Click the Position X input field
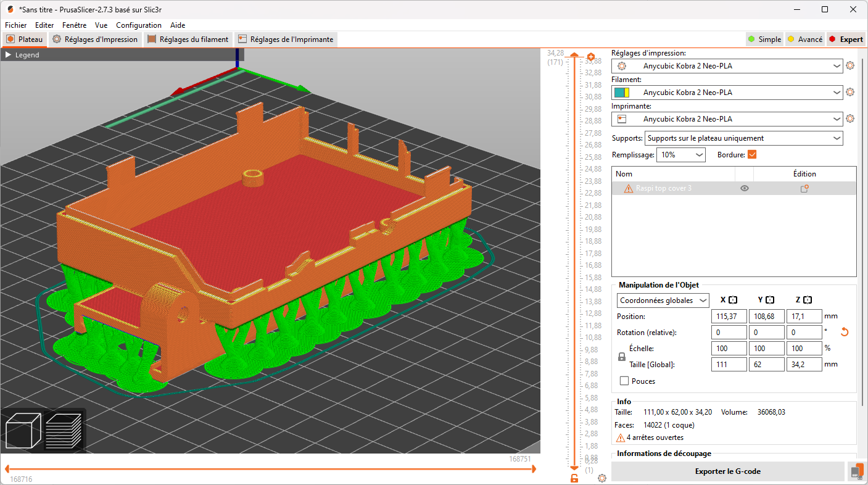The width and height of the screenshot is (868, 485). tap(729, 316)
